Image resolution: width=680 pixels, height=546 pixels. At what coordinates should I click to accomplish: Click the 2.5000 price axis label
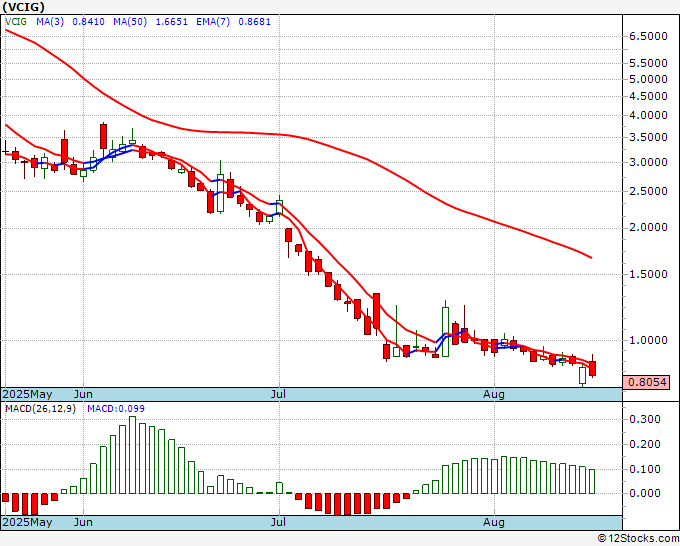point(648,192)
